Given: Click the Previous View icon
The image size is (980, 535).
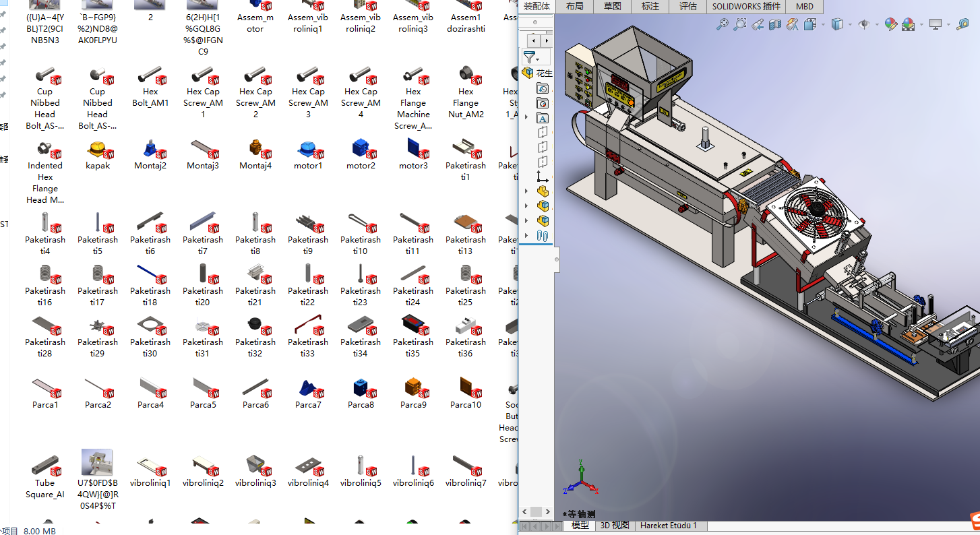Looking at the screenshot, I should (758, 24).
